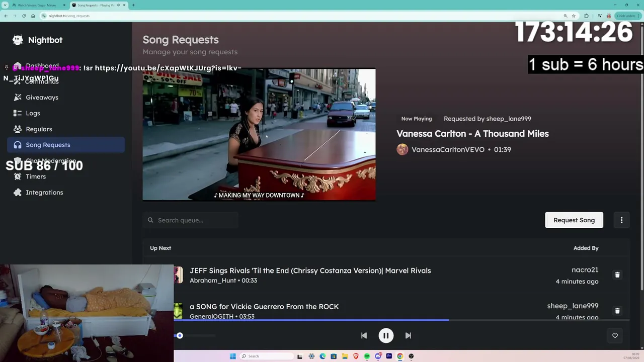The image size is (644, 362).
Task: Focus the Search queue input field
Action: [190, 220]
